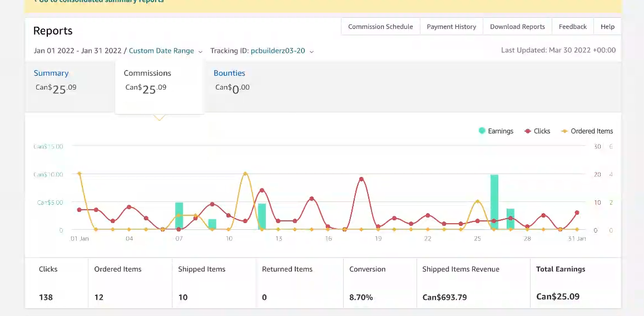644x316 pixels.
Task: Click Shipped Items Revenue Can$693.79
Action: tap(473, 283)
